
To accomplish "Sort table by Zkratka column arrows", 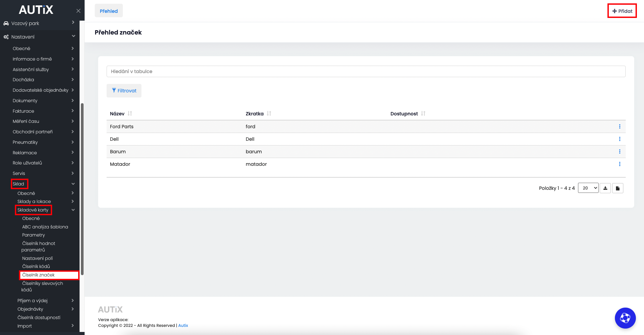I will coord(269,114).
